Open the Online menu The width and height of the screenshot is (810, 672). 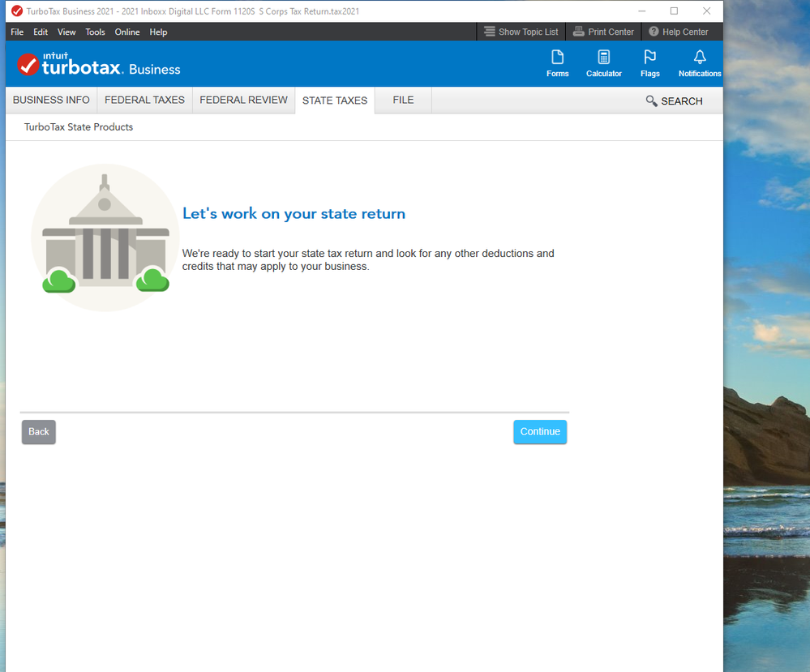(x=127, y=32)
